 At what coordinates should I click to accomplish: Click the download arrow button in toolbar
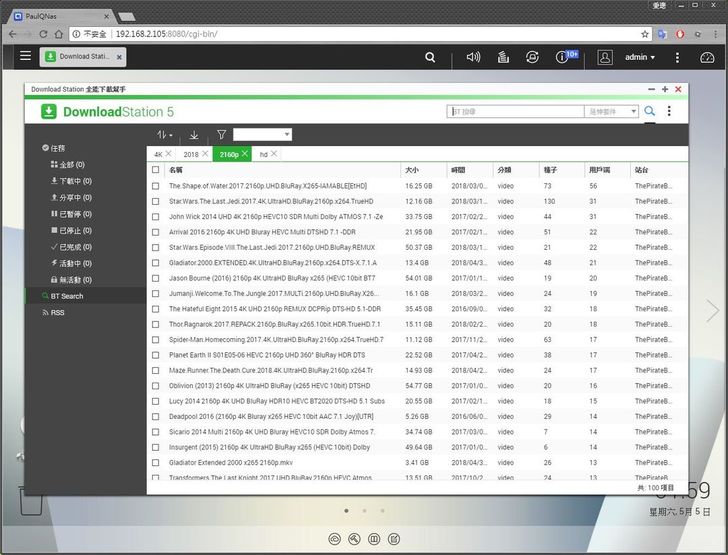[194, 134]
